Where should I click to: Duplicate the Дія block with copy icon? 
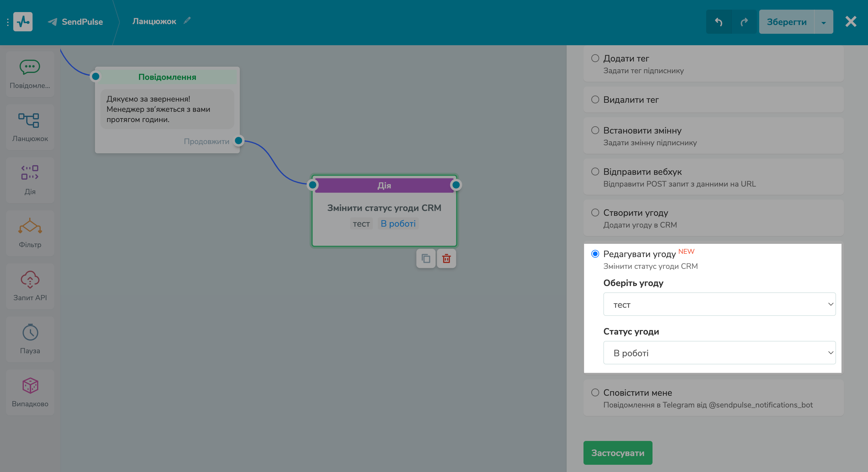point(426,259)
